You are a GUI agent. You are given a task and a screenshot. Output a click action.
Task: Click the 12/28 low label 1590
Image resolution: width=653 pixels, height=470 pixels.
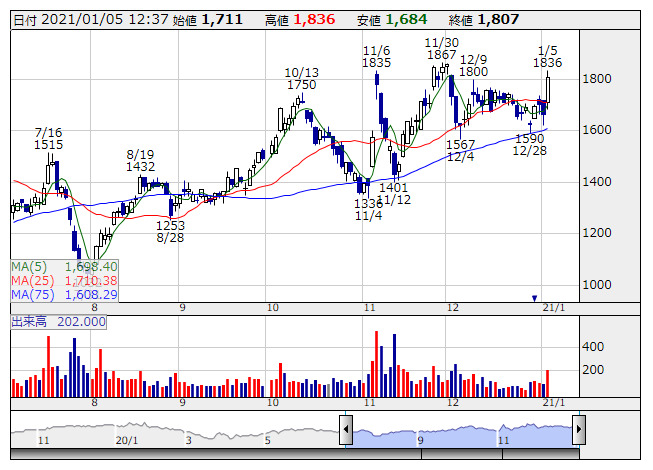[x=529, y=138]
